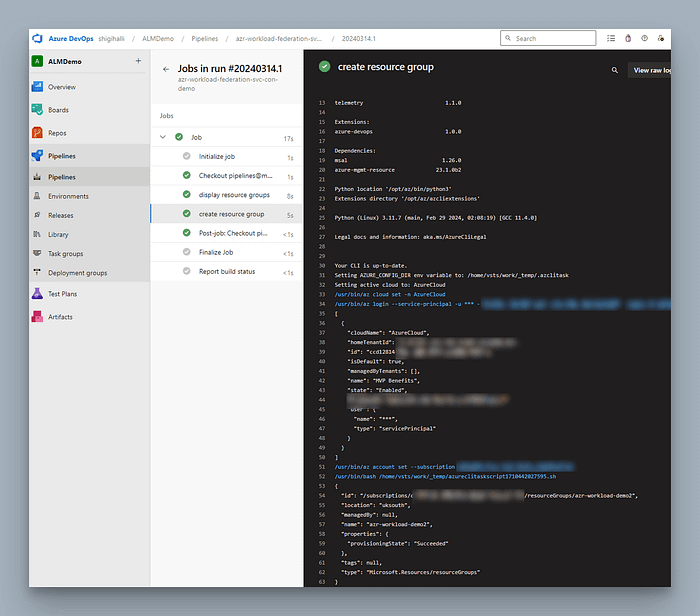The height and width of the screenshot is (616, 700).
Task: Click the shigihalli breadcrumb link
Action: [x=112, y=39]
